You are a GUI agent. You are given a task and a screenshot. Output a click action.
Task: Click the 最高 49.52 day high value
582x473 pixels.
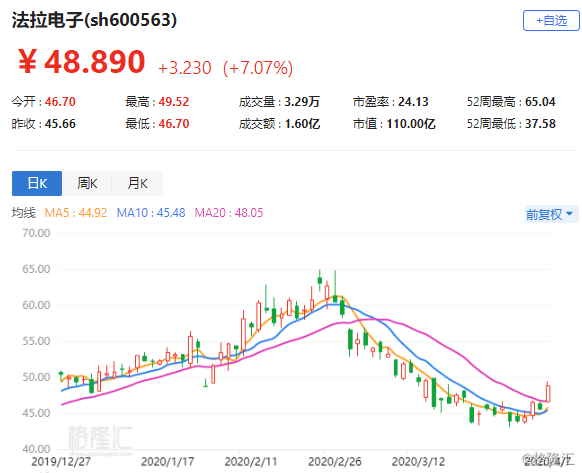157,101
